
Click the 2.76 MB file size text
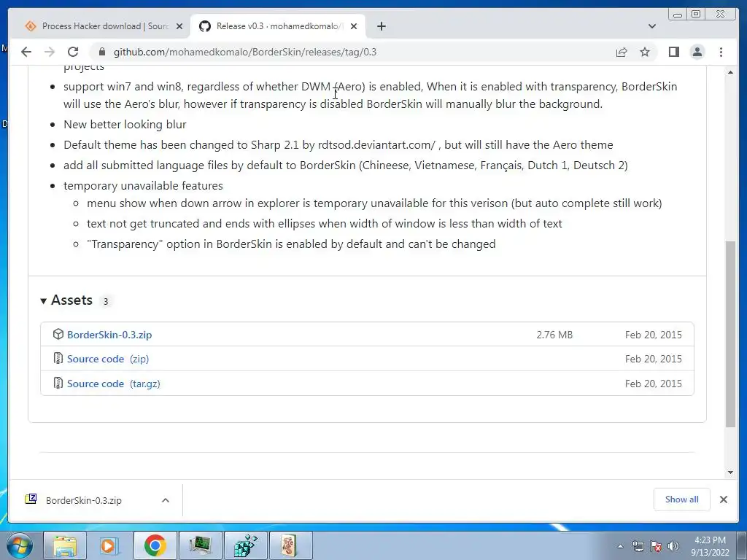pyautogui.click(x=554, y=335)
